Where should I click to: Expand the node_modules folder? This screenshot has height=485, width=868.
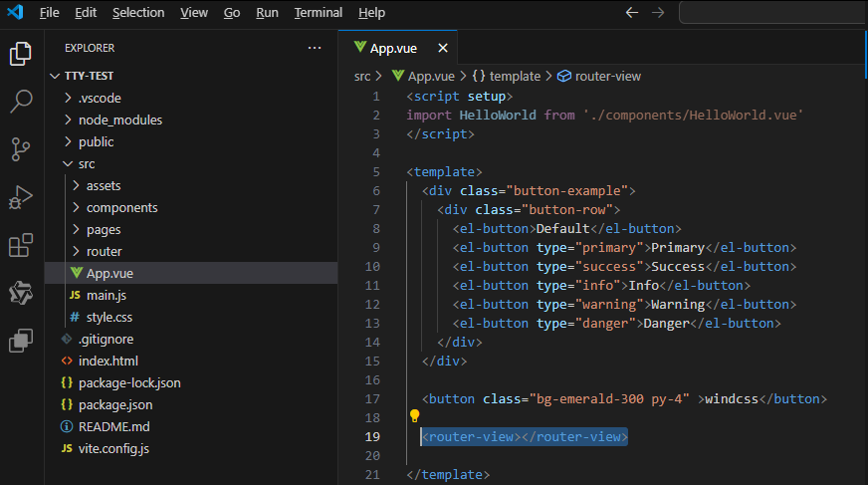[x=68, y=120]
